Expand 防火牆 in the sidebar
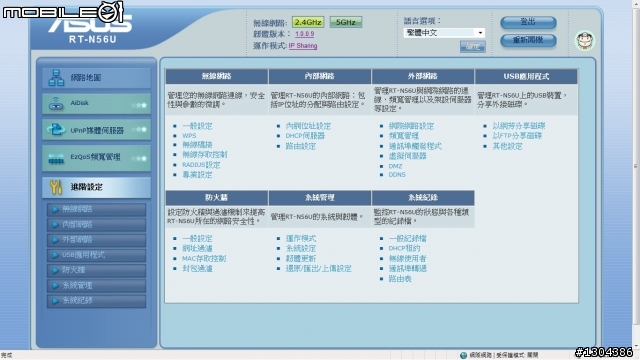The height and width of the screenshot is (360, 640). click(96, 270)
